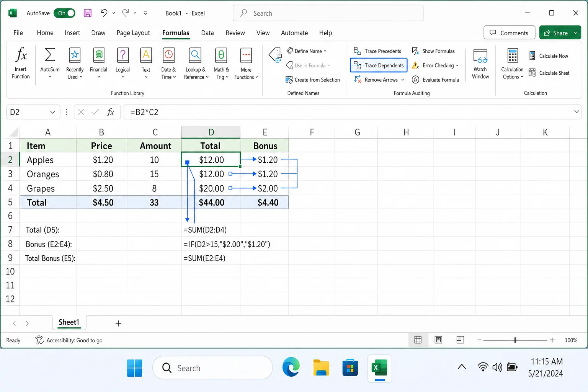This screenshot has height=392, width=588.
Task: Select column D header
Action: (x=211, y=132)
